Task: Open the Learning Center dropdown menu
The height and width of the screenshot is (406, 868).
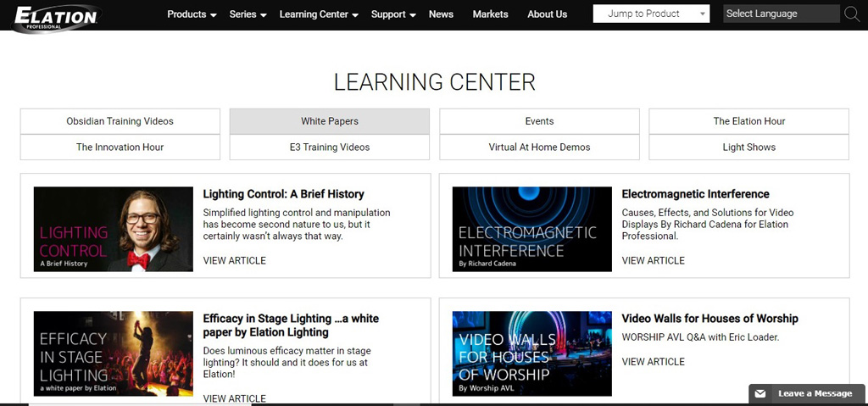Action: [319, 14]
